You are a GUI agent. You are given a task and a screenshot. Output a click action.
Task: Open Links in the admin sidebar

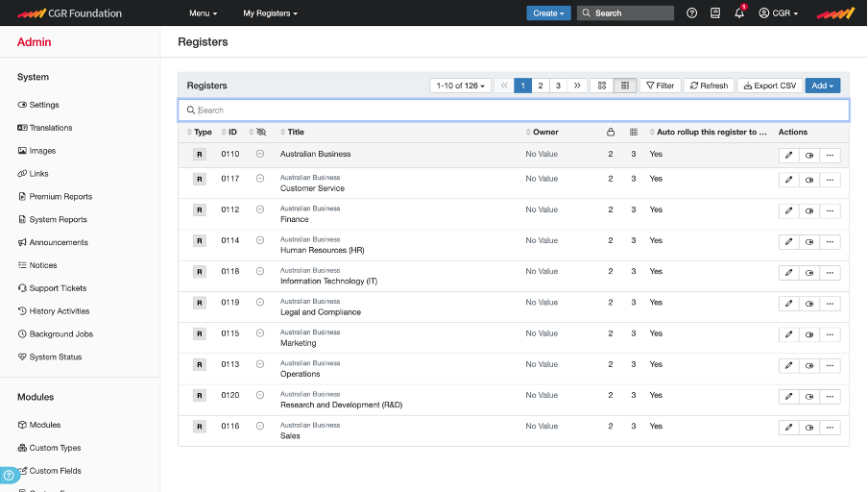click(x=33, y=173)
